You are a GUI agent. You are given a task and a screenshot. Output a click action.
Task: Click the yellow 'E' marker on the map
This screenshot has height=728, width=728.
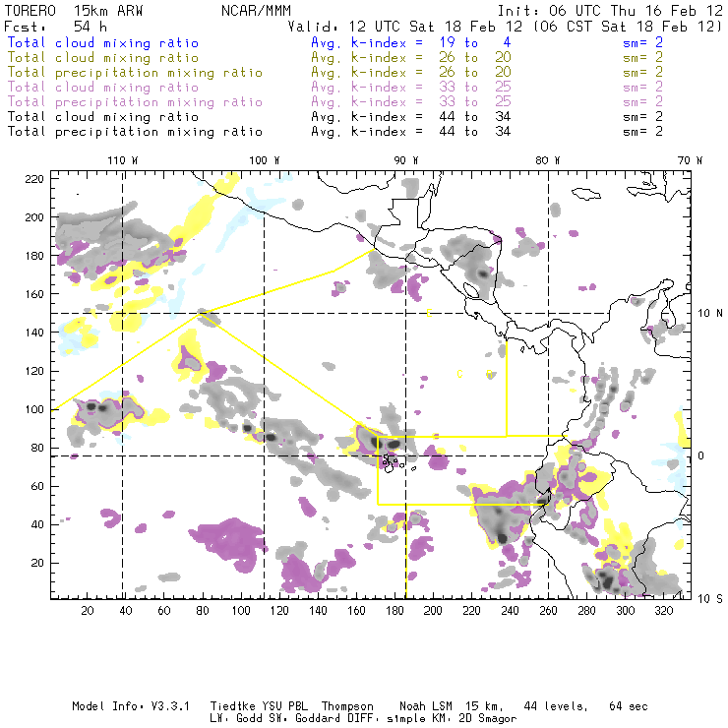tap(429, 313)
